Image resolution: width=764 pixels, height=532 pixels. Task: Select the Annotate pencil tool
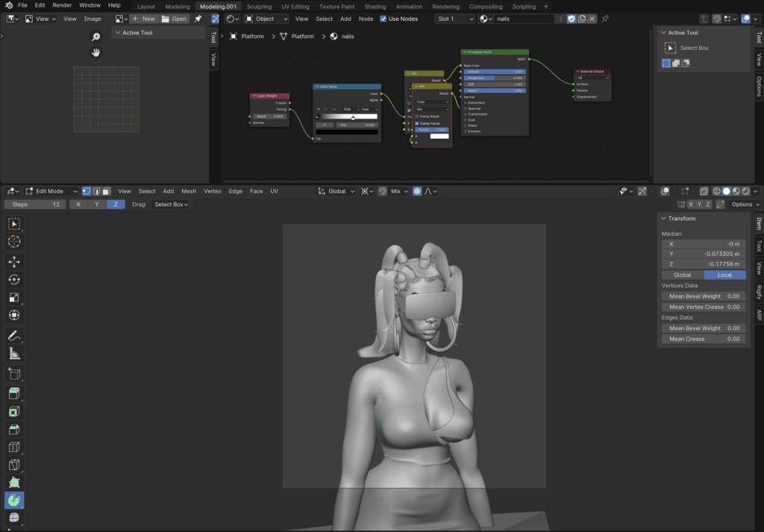click(13, 336)
